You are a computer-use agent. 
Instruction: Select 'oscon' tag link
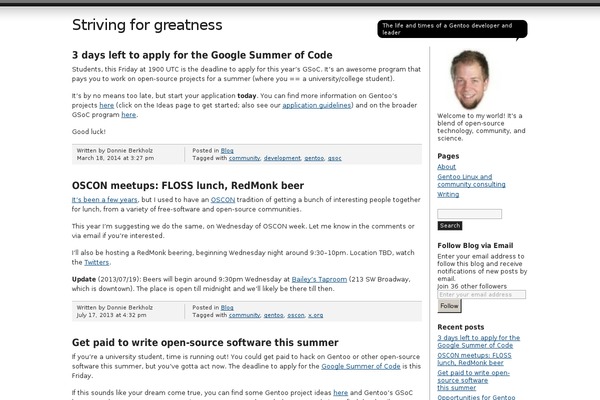click(296, 315)
